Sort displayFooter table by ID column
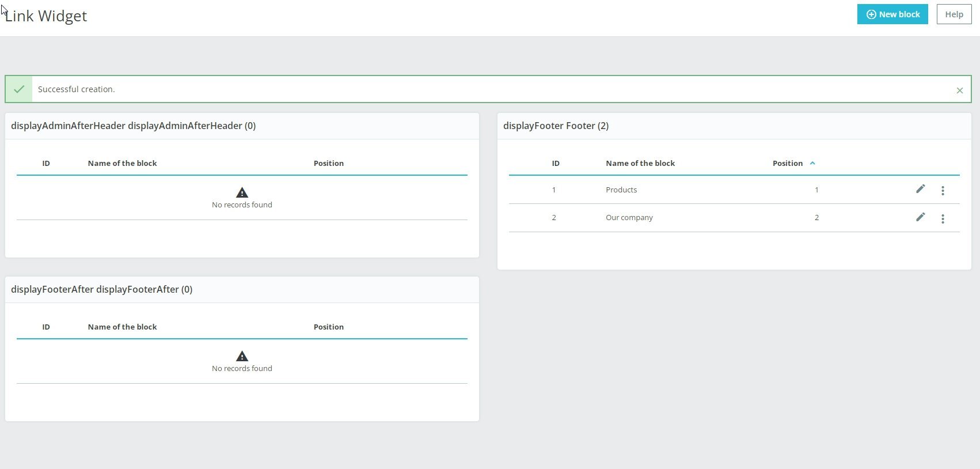 click(556, 163)
